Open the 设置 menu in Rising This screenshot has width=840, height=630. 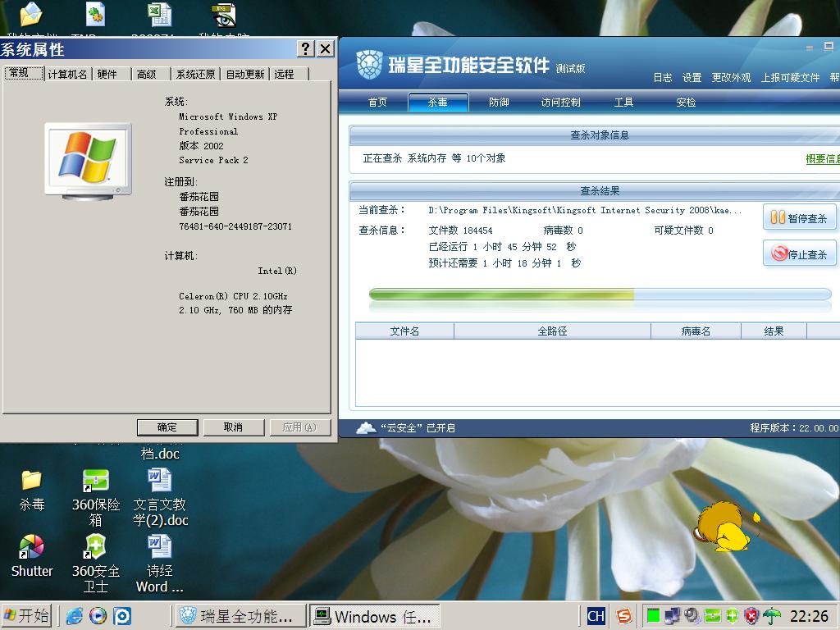(x=692, y=78)
